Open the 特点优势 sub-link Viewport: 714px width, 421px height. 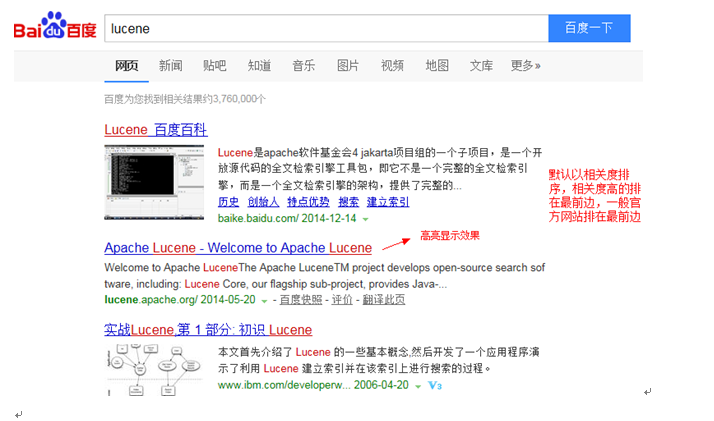click(x=308, y=202)
